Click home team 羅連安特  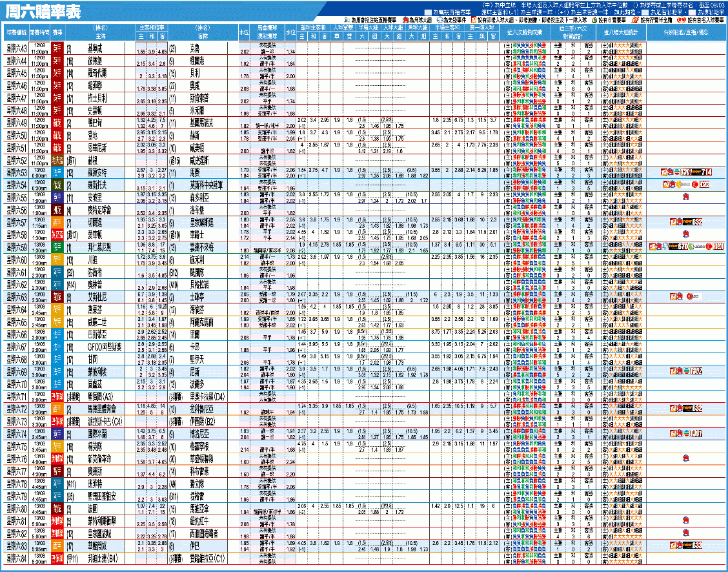coord(97,173)
